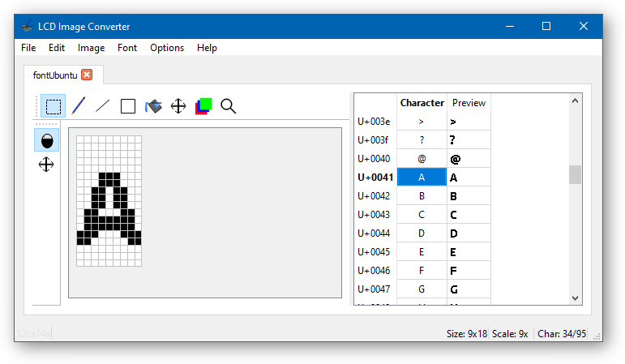The image size is (625, 364).
Task: Open the File menu
Action: 28,48
